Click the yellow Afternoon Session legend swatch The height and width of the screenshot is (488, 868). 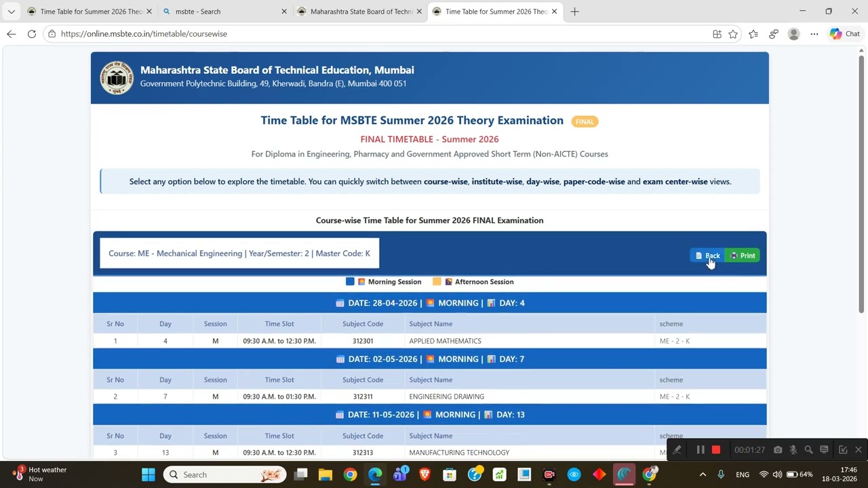(437, 281)
